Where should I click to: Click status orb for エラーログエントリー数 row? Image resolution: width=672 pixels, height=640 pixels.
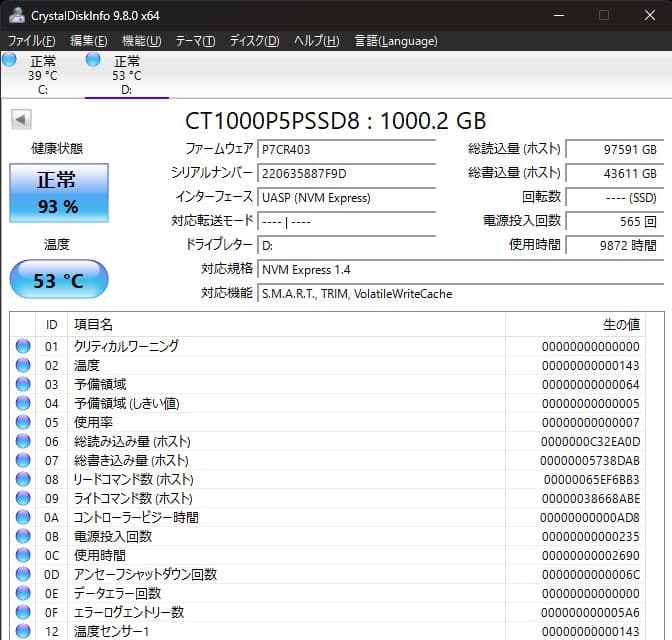[23, 612]
